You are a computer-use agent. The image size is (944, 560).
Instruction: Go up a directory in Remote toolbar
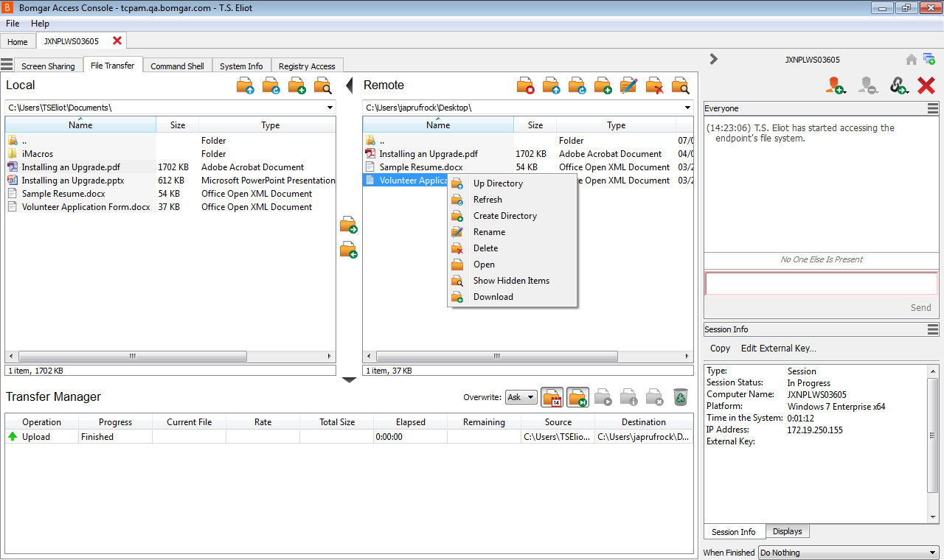(x=552, y=86)
